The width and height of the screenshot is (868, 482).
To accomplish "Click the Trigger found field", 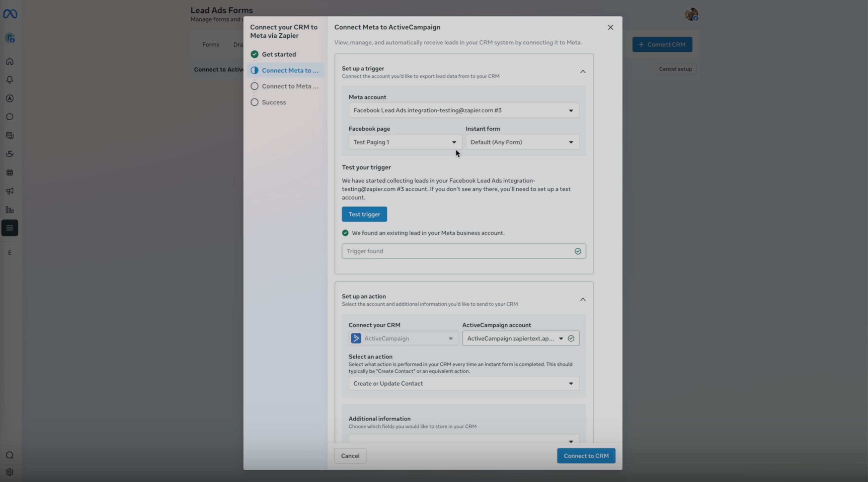I will (464, 251).
